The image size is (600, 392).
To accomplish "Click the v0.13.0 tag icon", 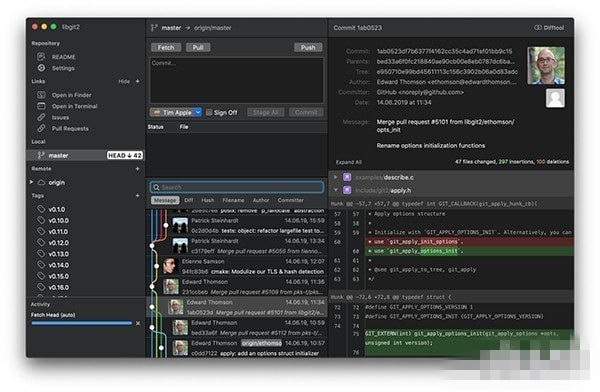I will (41, 253).
